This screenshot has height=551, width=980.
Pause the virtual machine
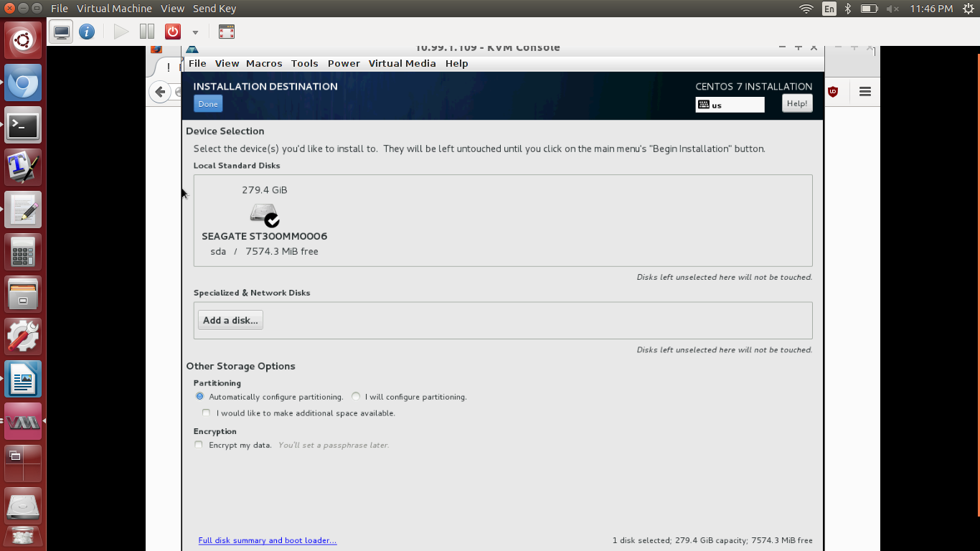tap(147, 32)
